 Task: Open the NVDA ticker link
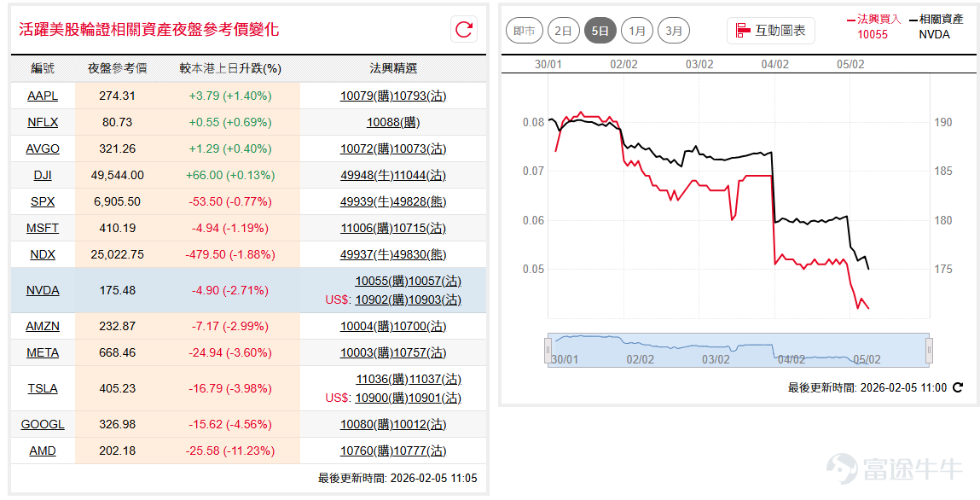coord(43,290)
